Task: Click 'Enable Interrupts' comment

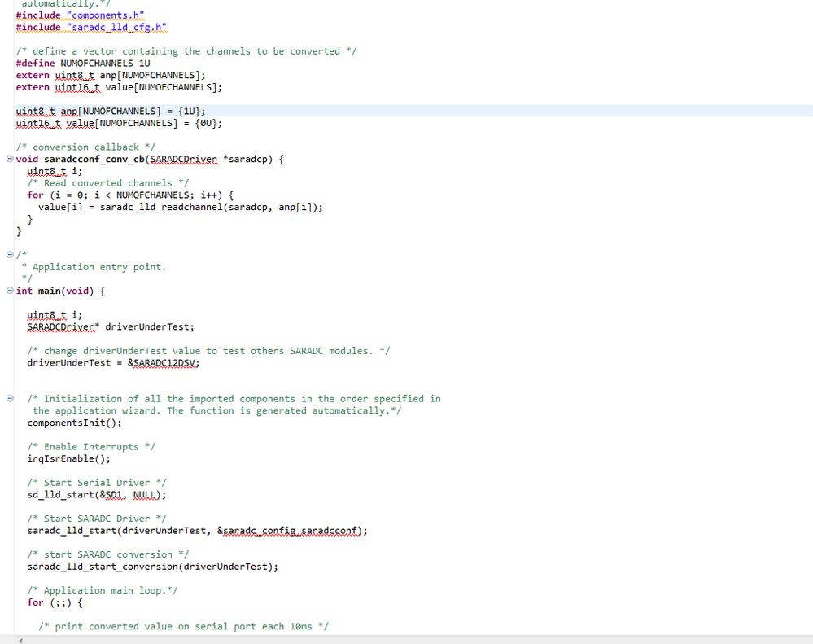Action: (91, 446)
